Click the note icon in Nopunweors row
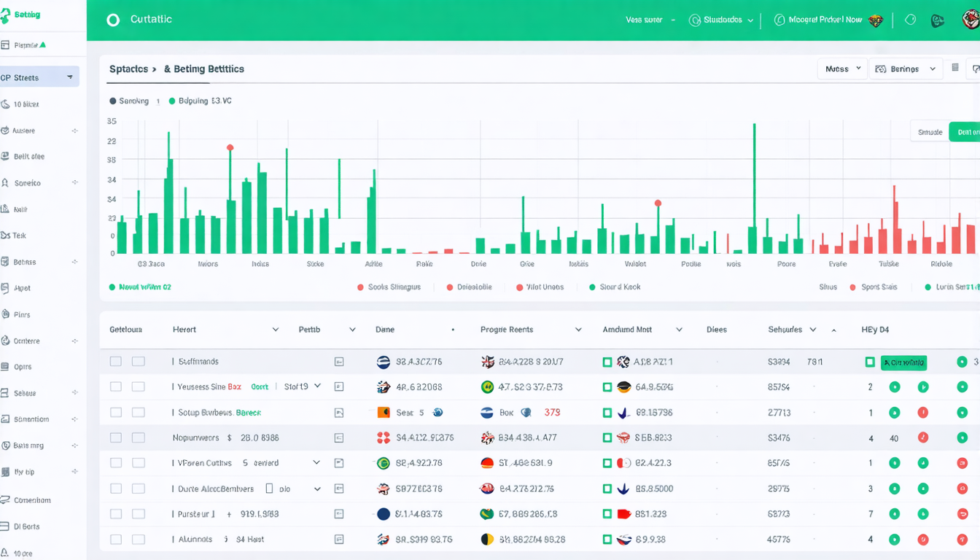This screenshot has height=560, width=980. click(x=338, y=438)
